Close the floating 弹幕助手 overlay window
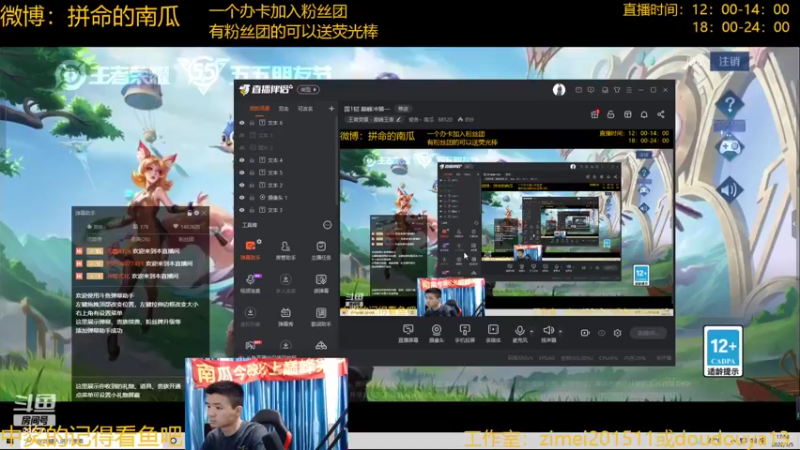Image resolution: width=800 pixels, height=450 pixels. click(205, 213)
